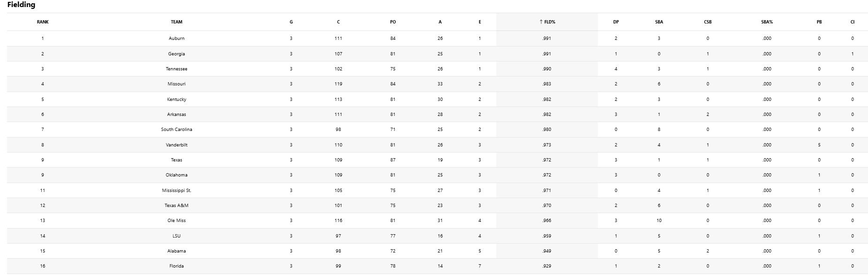The image size is (868, 276).
Task: Click the PO column header
Action: pos(392,22)
